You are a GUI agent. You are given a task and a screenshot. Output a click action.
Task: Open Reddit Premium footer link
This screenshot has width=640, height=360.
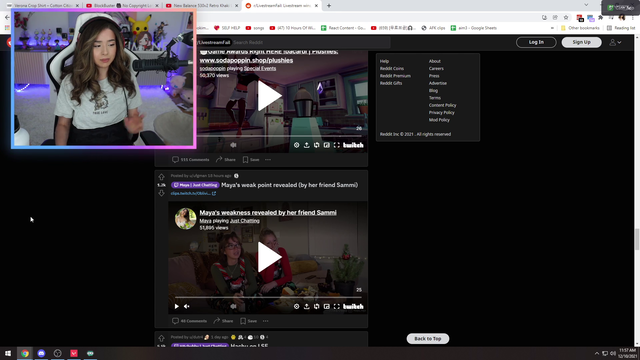tap(395, 76)
